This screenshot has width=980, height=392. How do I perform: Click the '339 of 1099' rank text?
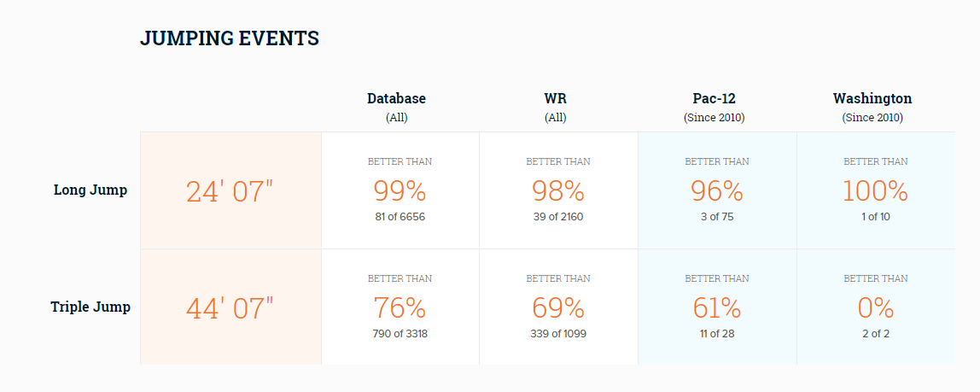click(x=558, y=334)
